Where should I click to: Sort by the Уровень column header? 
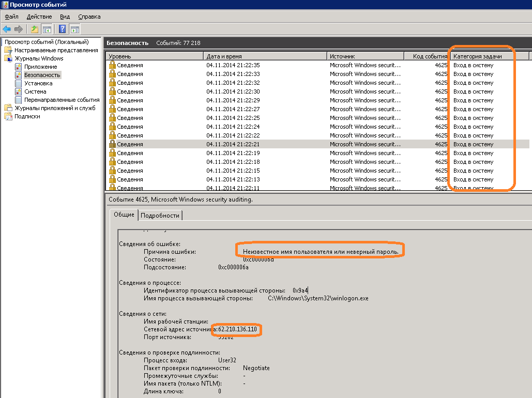pyautogui.click(x=155, y=56)
